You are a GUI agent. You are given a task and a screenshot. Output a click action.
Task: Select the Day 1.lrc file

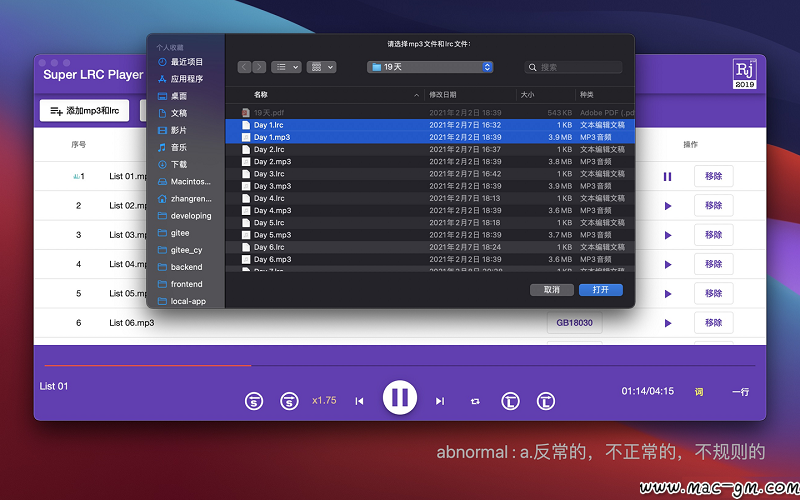point(430,125)
